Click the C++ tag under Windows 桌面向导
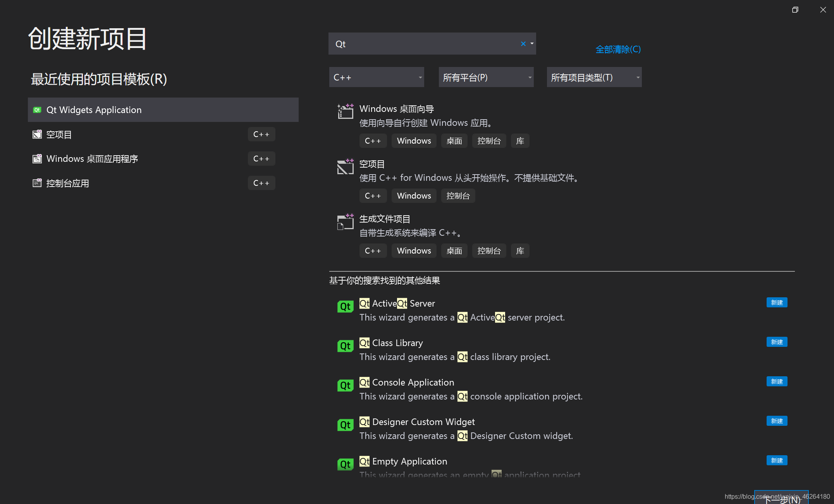The image size is (834, 504). click(373, 141)
